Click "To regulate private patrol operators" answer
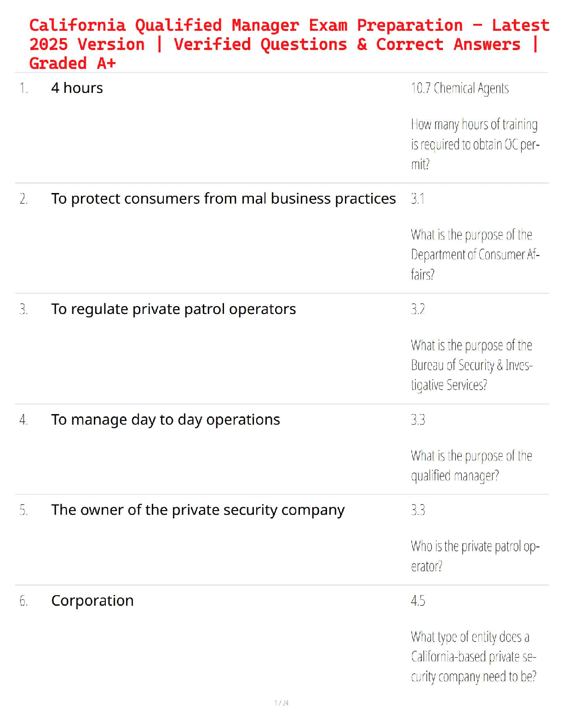Screen dimensions: 563x728 (x=173, y=309)
